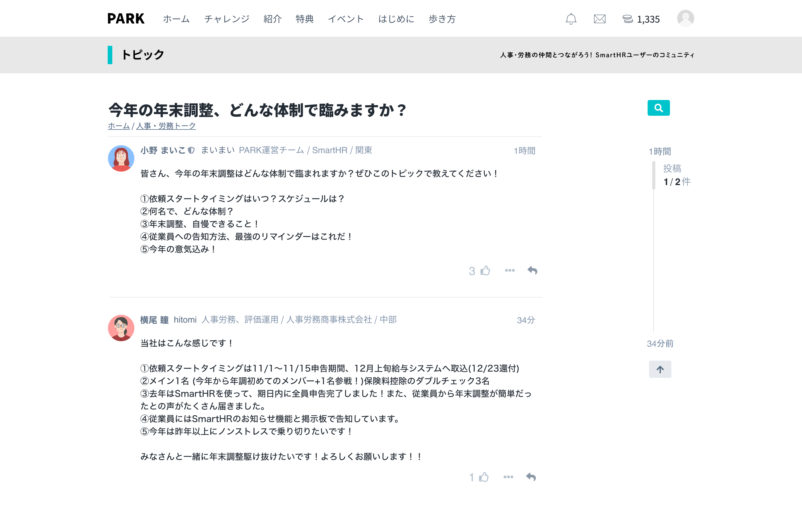Click the 1時間 timestamp on first post

pos(524,151)
